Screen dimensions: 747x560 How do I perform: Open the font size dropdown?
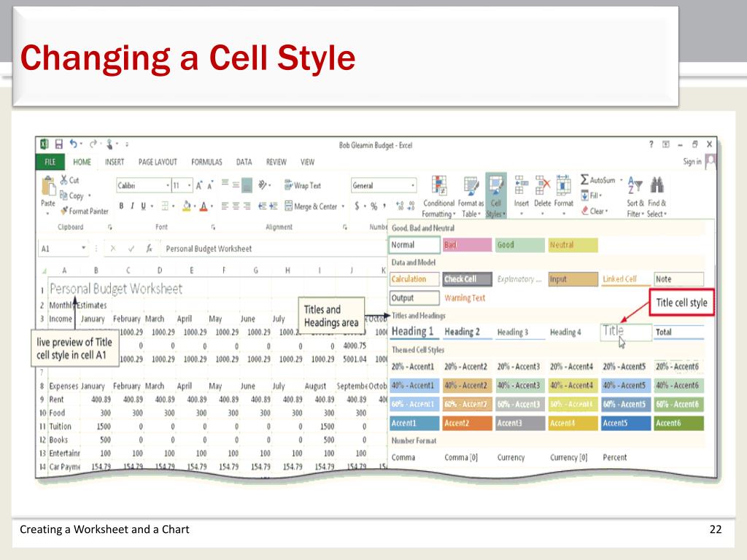click(x=190, y=185)
